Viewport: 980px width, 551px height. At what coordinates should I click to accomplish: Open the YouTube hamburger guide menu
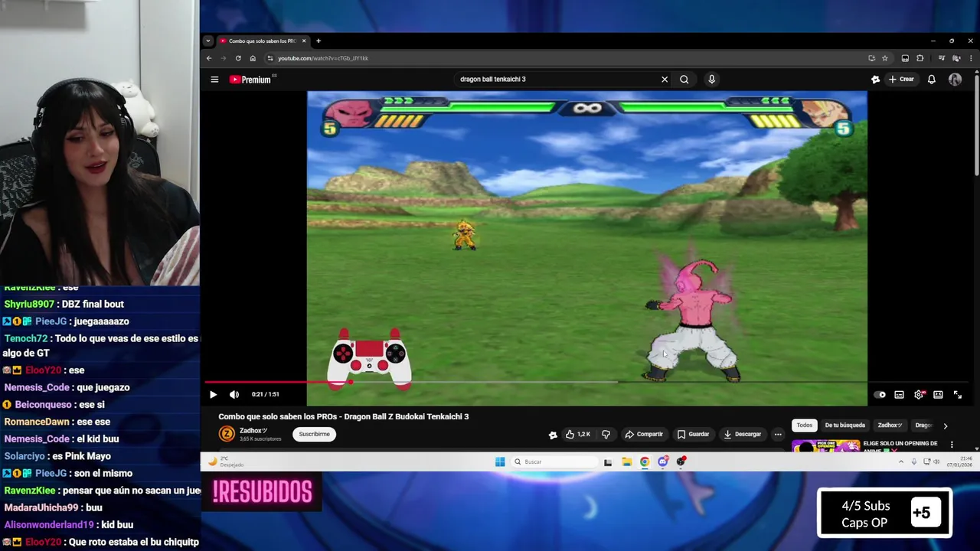(x=214, y=79)
